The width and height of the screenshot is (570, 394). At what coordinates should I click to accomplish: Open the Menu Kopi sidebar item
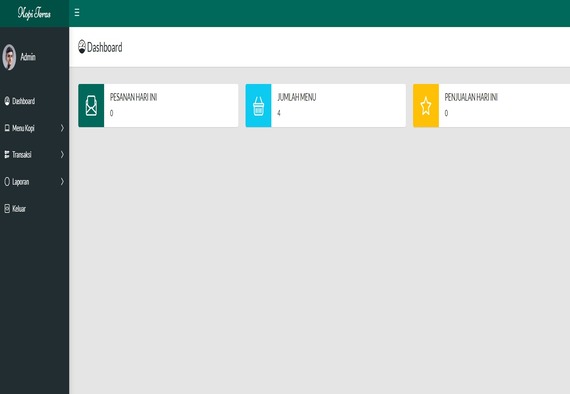pos(23,128)
